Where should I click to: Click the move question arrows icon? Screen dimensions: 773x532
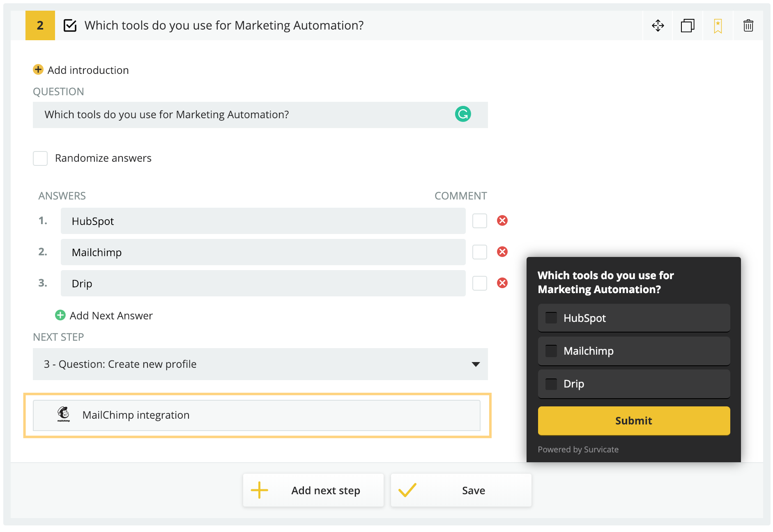tap(658, 25)
